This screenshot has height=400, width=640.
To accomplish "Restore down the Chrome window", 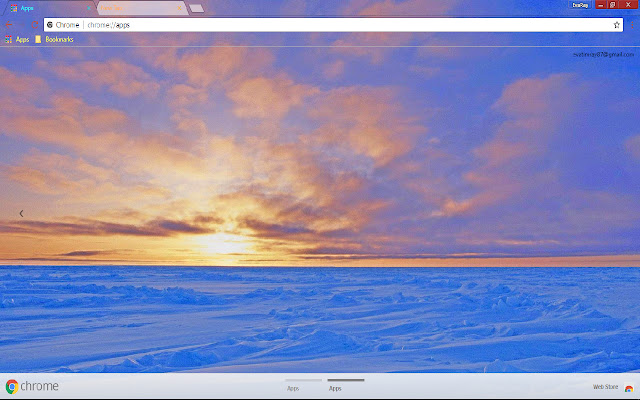I will click(x=613, y=5).
